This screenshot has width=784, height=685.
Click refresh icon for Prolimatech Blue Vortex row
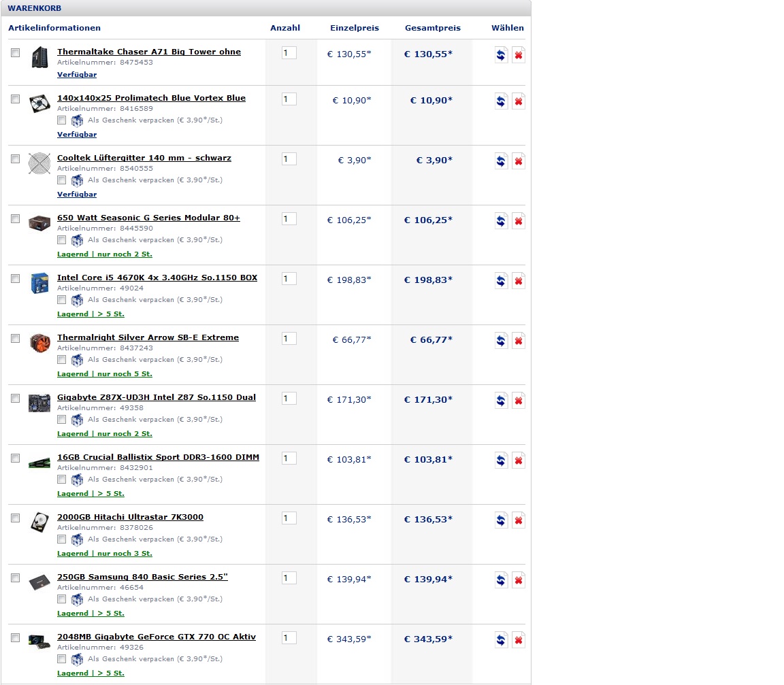pos(501,101)
